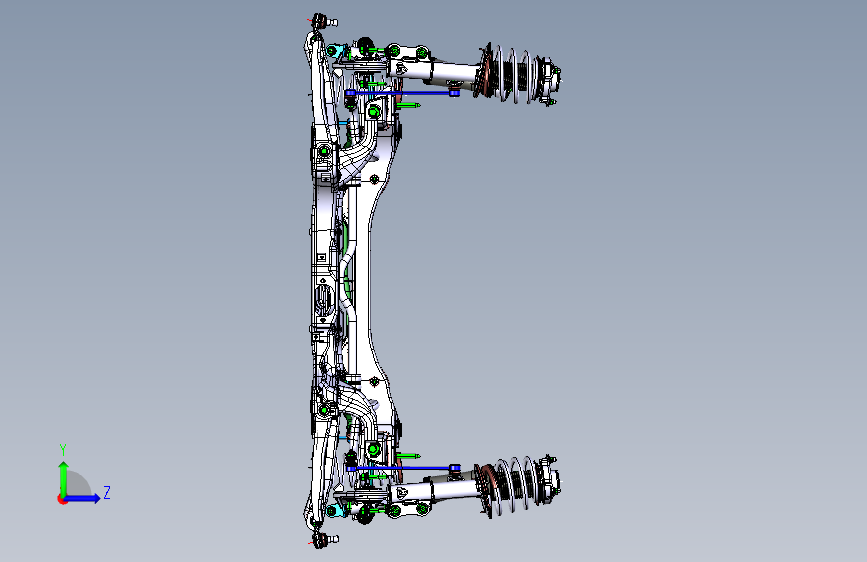Click the blue Z axis arrow of the triad

(x=83, y=498)
